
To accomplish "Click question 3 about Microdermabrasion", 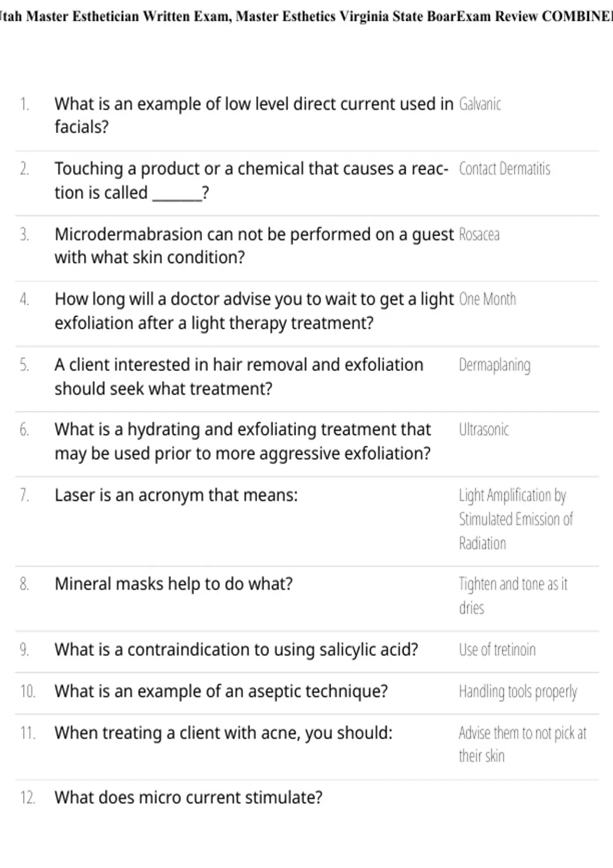I will (x=254, y=246).
